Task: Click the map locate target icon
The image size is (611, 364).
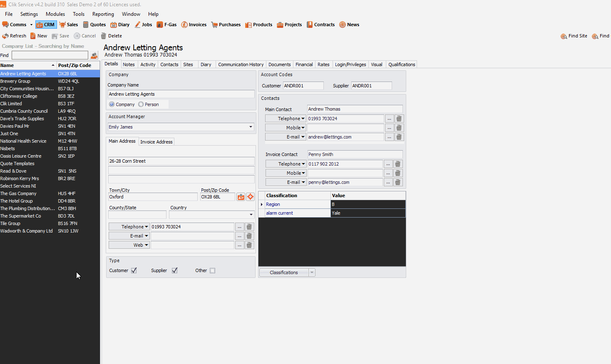Action: click(x=250, y=197)
